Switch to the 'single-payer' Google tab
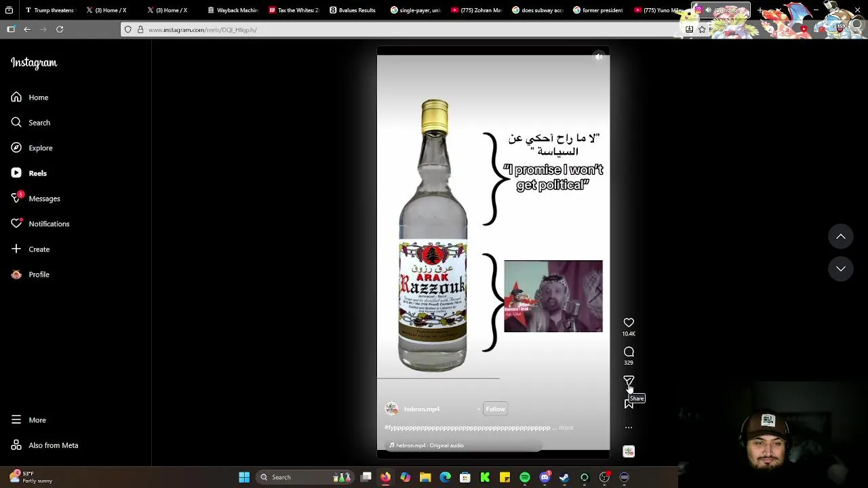Image resolution: width=868 pixels, height=488 pixels. pyautogui.click(x=415, y=10)
